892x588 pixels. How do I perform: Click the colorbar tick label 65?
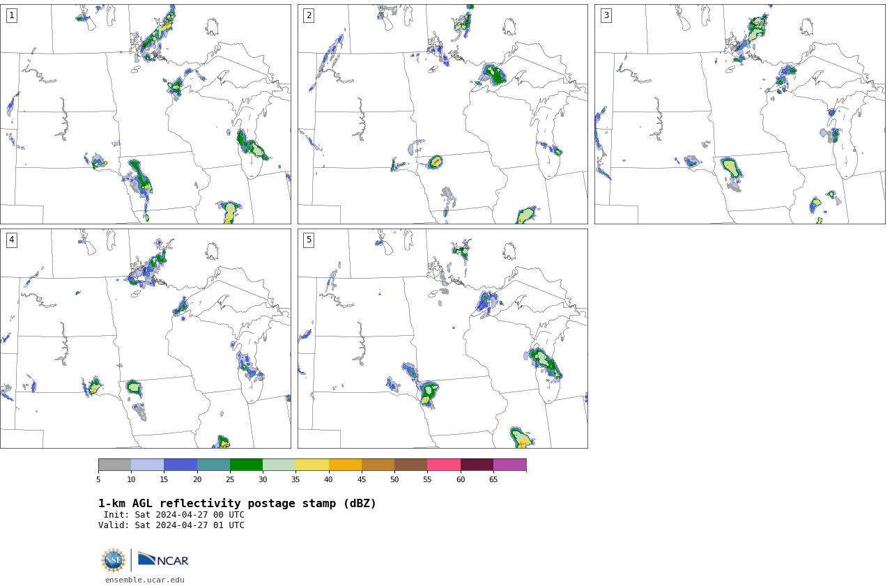[x=493, y=479]
